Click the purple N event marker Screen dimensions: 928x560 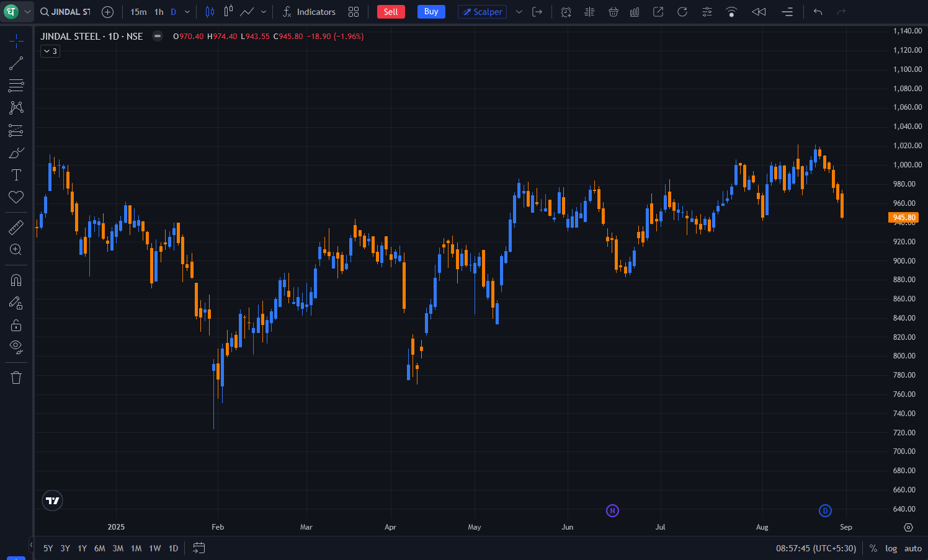pos(612,510)
